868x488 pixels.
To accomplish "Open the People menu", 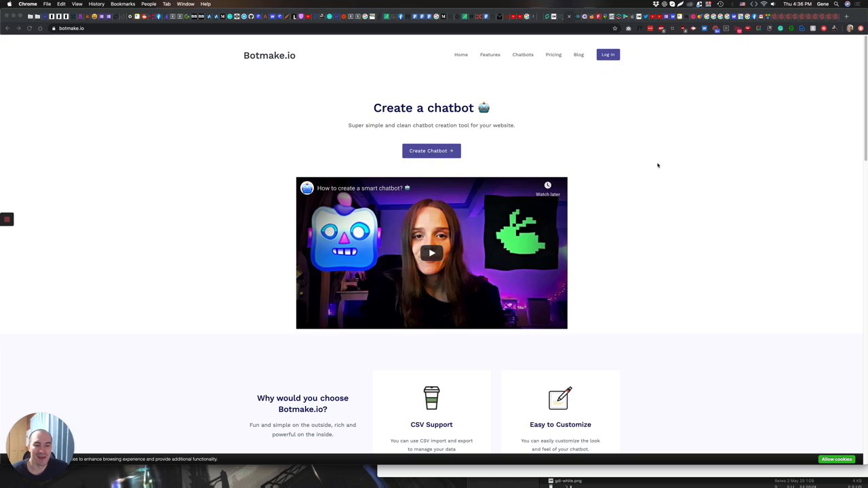I will coord(149,4).
